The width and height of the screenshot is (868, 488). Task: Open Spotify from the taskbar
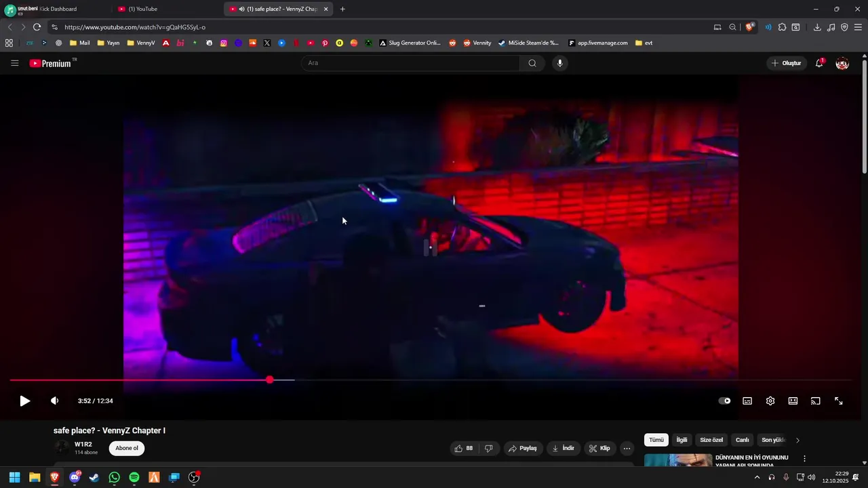134,478
